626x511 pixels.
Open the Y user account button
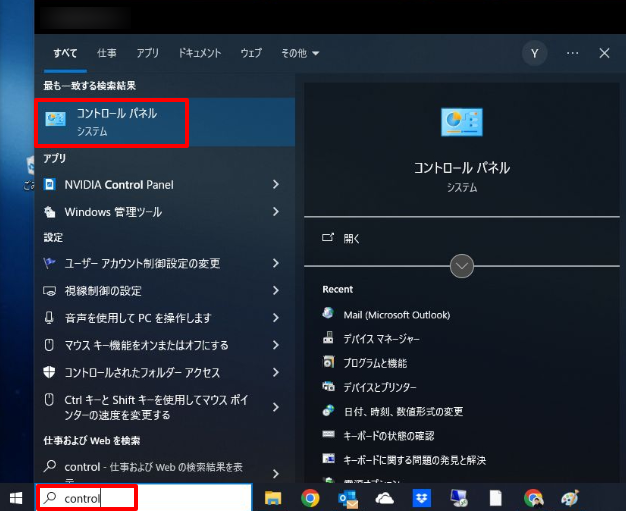(x=534, y=53)
